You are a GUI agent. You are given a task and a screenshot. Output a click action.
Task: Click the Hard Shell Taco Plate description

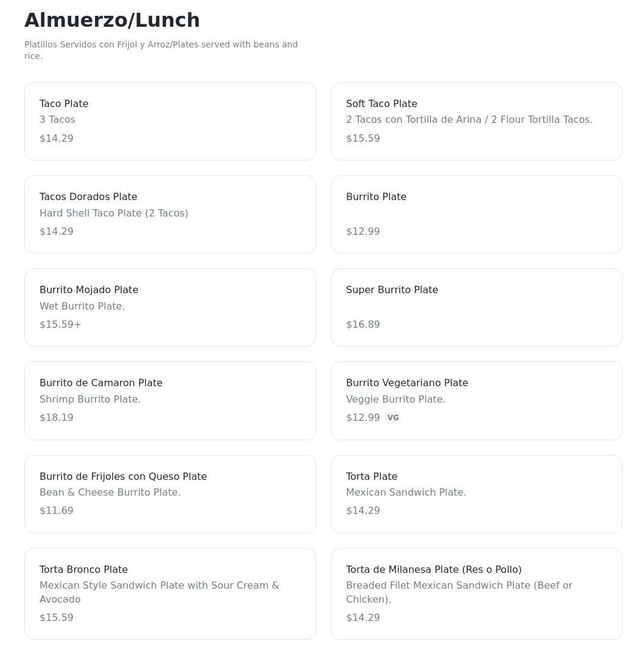point(114,213)
